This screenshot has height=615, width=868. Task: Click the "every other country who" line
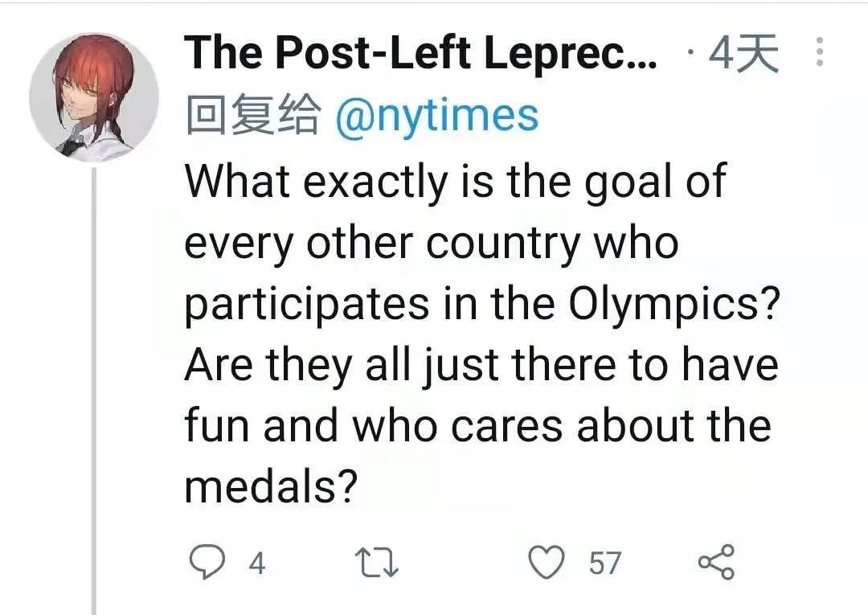pyautogui.click(x=431, y=243)
